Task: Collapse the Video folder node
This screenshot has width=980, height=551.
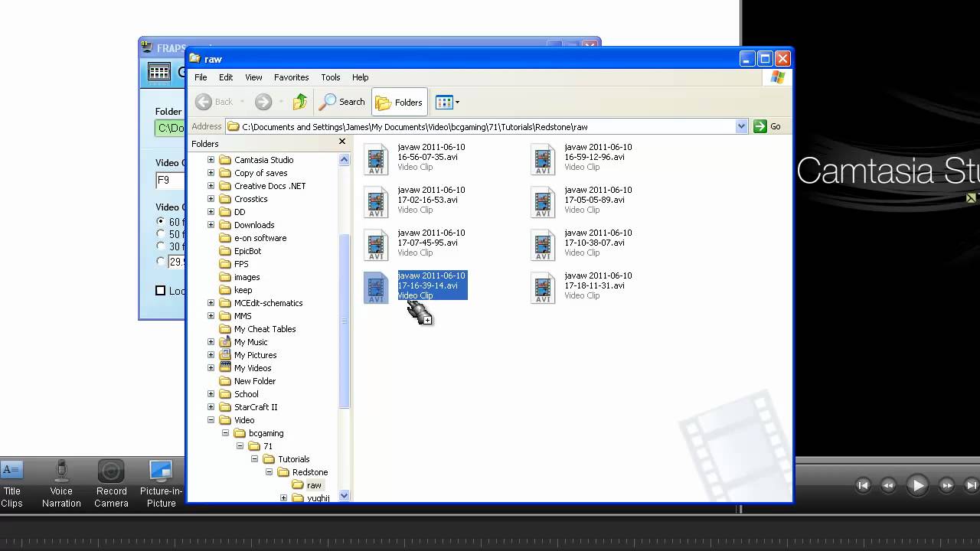Action: [211, 420]
